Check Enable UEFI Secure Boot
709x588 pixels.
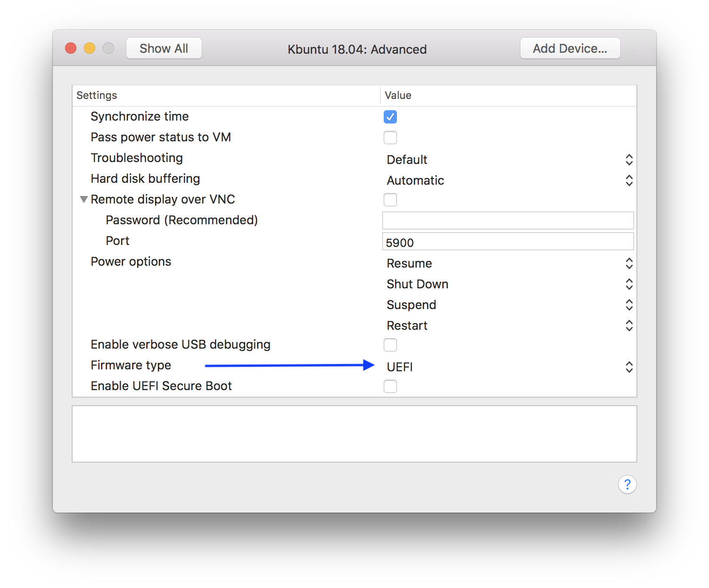coord(390,386)
